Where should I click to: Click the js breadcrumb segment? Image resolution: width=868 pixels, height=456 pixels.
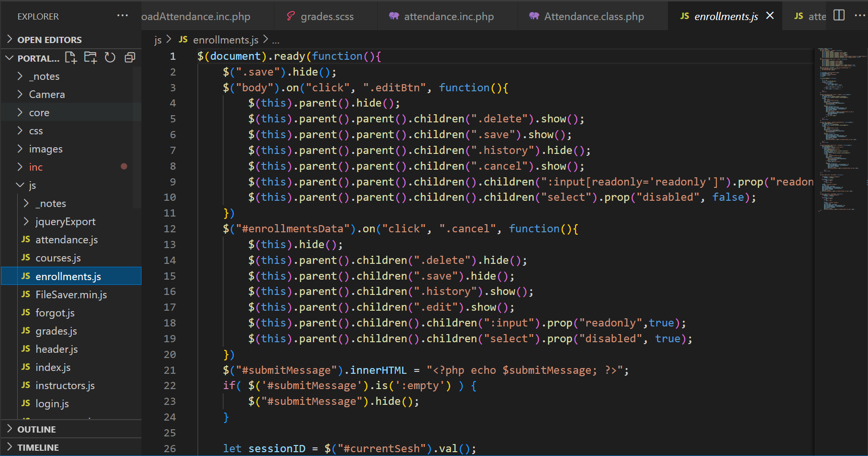click(x=158, y=40)
